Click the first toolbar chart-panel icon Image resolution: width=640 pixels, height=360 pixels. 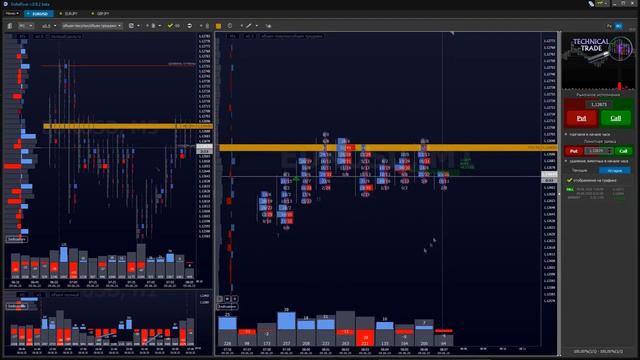click(x=10, y=26)
